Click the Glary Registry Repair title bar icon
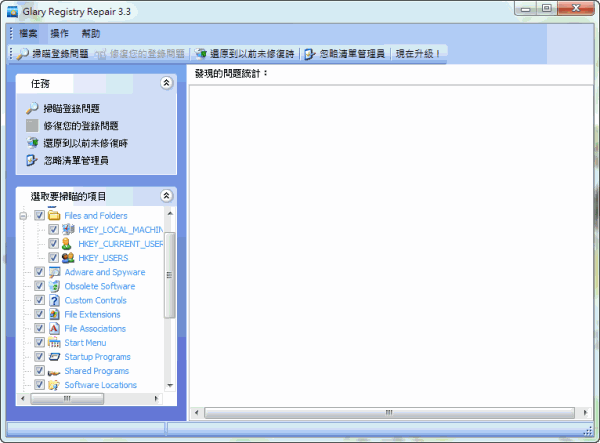The width and height of the screenshot is (600, 443). (12, 12)
